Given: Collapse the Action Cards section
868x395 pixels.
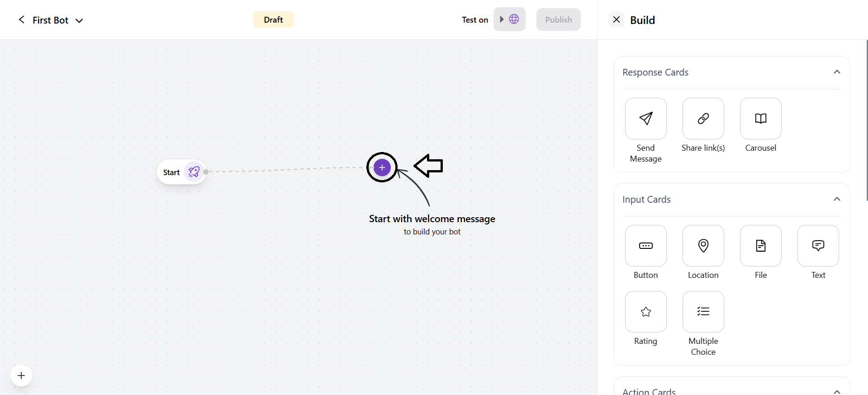Looking at the screenshot, I should click(x=837, y=391).
